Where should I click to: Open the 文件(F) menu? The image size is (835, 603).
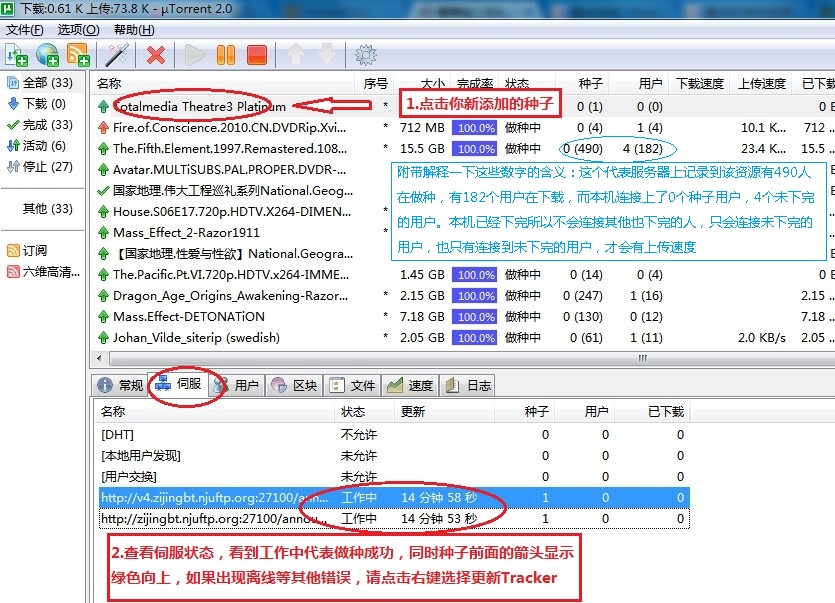tap(25, 30)
